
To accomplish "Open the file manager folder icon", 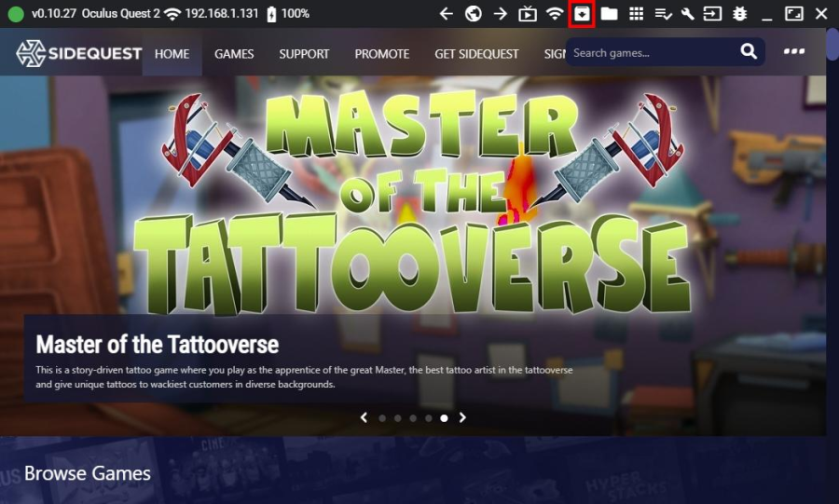I will coord(609,14).
